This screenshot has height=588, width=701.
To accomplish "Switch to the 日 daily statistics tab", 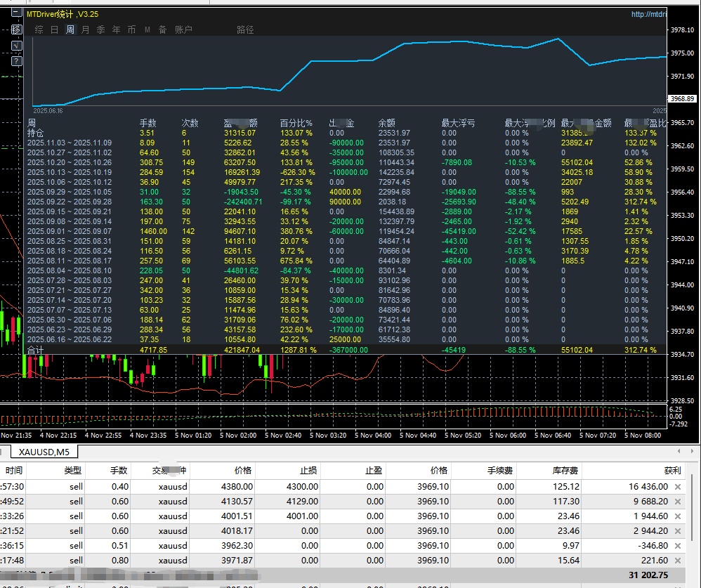I will pos(54,30).
